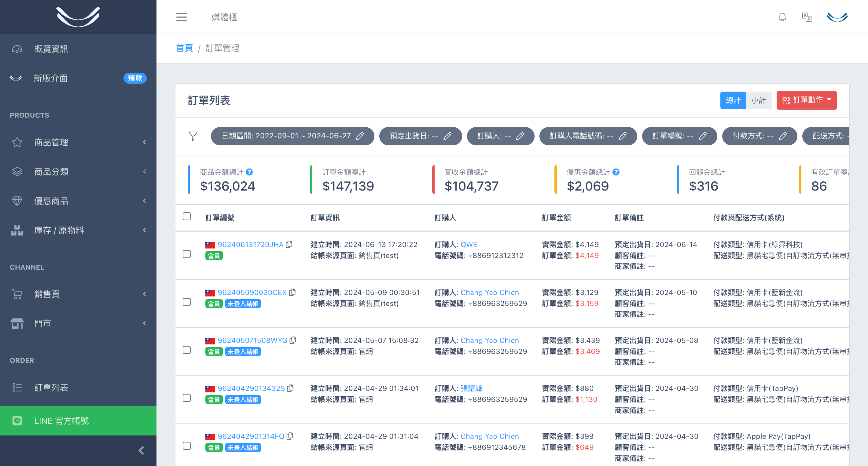Click the 訂購人 filter pill
The height and width of the screenshot is (466, 868).
pyautogui.click(x=500, y=136)
